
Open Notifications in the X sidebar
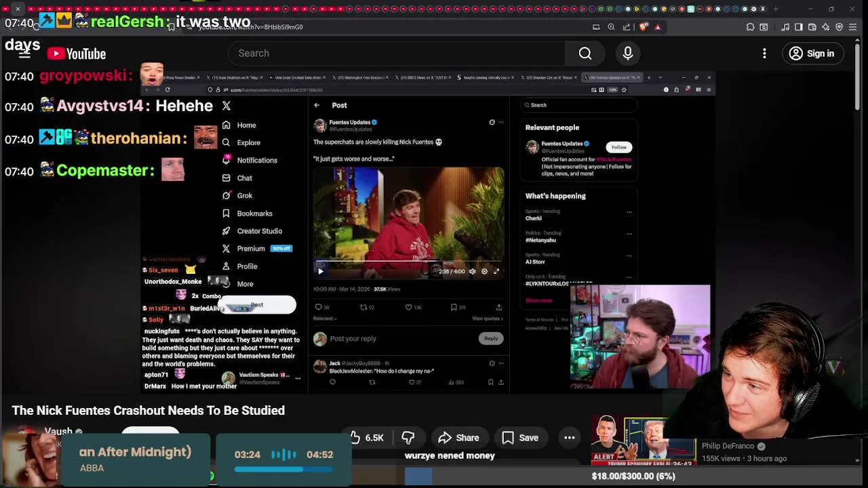point(250,160)
